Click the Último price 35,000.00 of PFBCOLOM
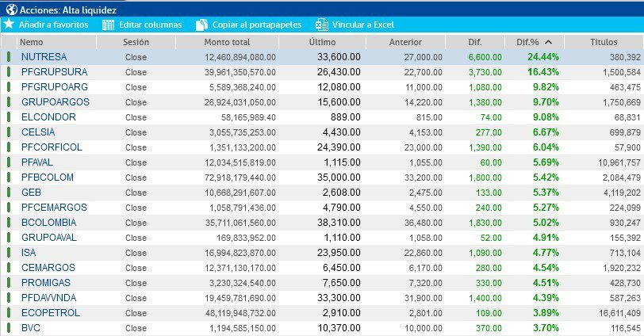The width and height of the screenshot is (644, 336). (339, 178)
